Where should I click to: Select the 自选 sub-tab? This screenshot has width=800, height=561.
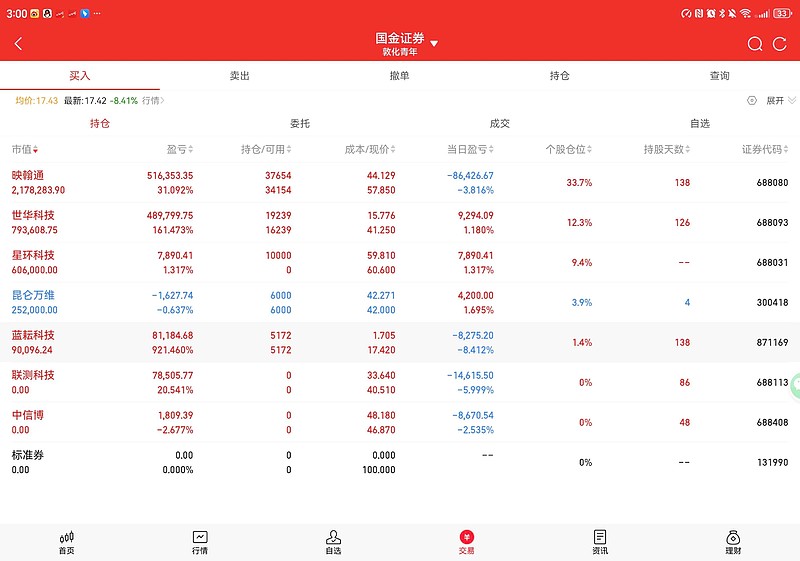point(700,123)
